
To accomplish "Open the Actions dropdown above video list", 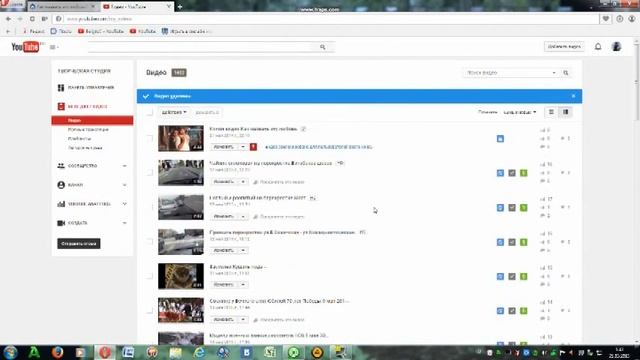I will (174, 112).
